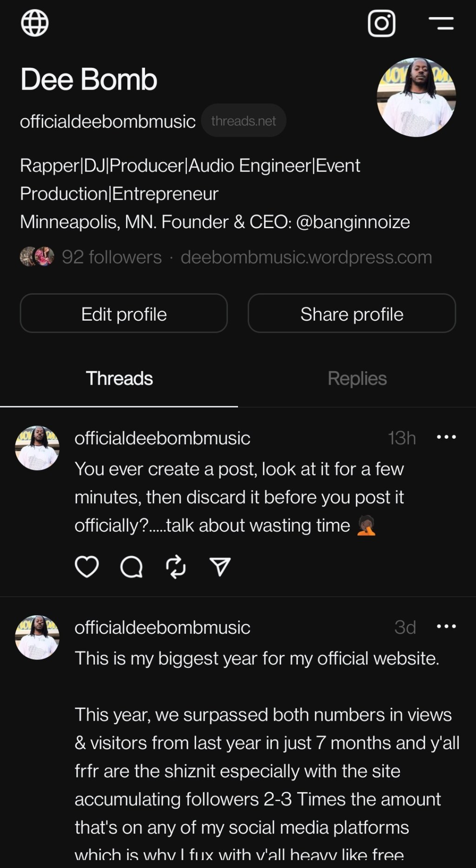Open more options on the 3d post
This screenshot has height=868, width=476.
point(446,626)
